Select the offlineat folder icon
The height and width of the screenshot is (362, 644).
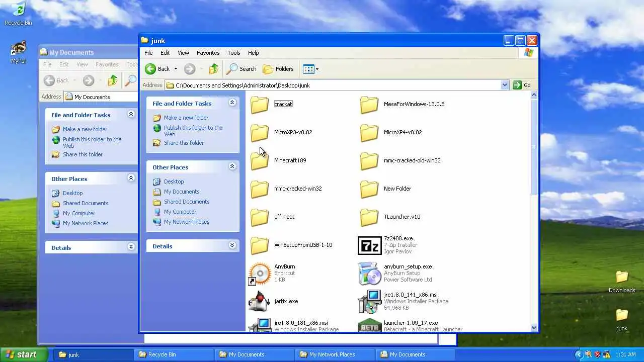tap(260, 217)
